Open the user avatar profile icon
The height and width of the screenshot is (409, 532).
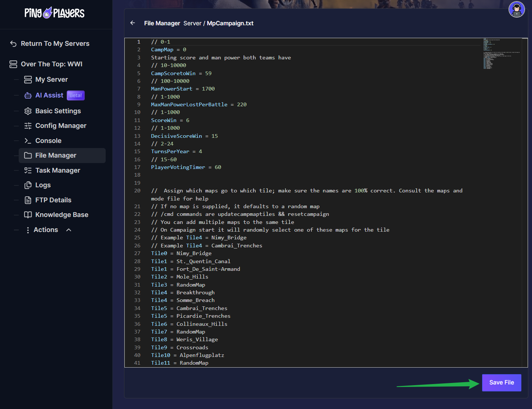tap(516, 10)
